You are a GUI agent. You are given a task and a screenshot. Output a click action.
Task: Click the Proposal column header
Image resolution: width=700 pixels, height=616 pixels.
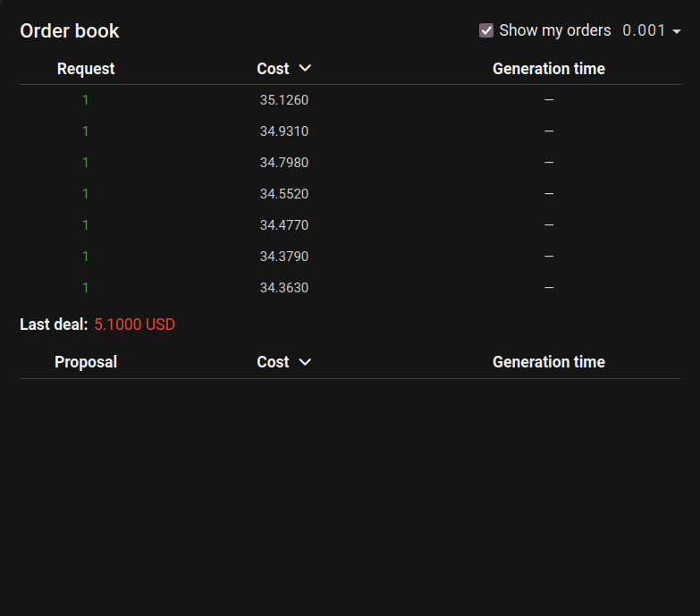[86, 362]
